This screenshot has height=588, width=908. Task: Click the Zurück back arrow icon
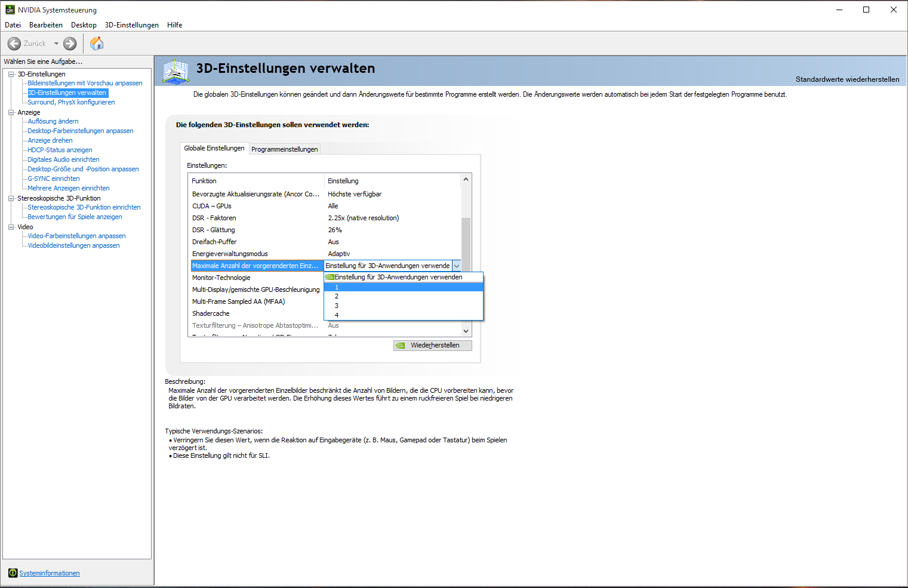point(14,44)
